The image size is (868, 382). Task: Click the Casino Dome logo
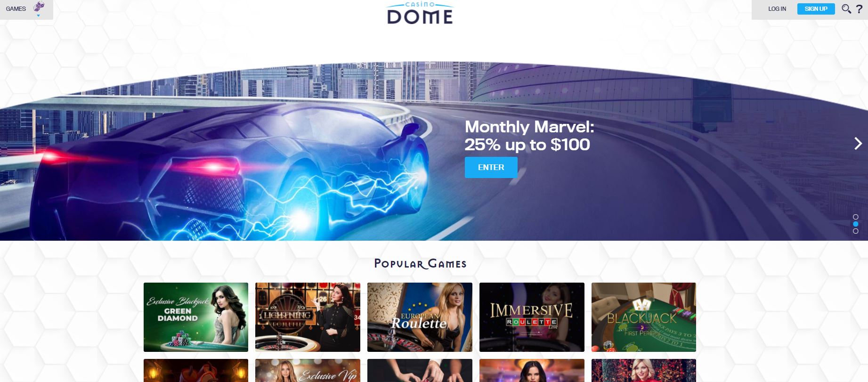(420, 13)
